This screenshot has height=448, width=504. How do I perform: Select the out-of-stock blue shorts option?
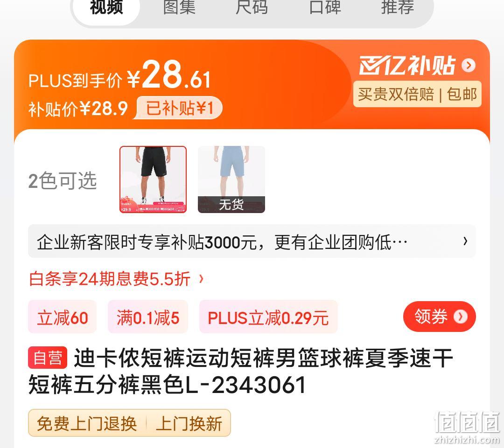[231, 179]
